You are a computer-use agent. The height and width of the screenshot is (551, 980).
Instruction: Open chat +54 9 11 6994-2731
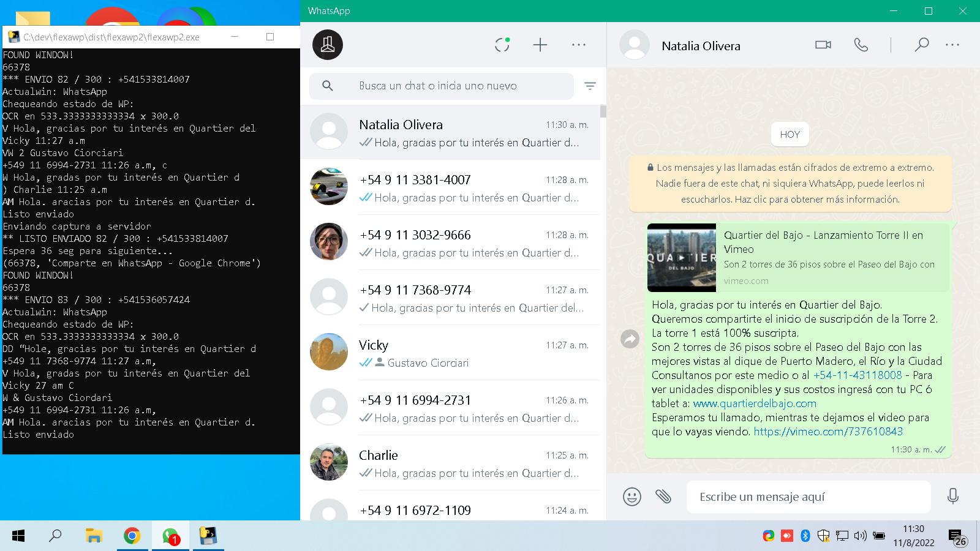(x=450, y=408)
